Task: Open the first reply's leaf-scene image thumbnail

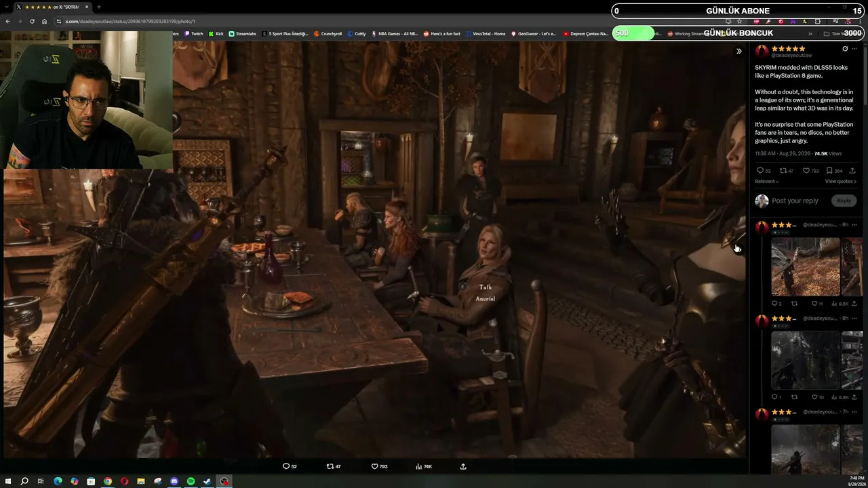Action: [x=806, y=267]
